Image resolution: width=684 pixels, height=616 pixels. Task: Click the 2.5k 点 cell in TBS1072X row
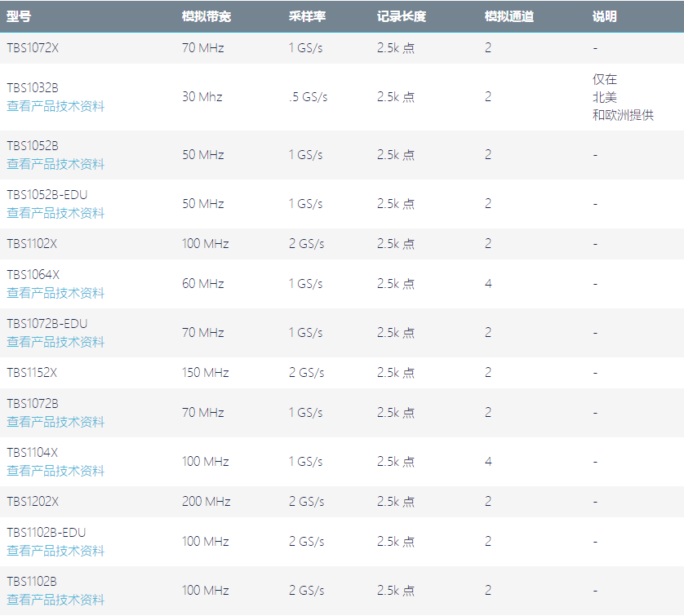click(x=396, y=48)
